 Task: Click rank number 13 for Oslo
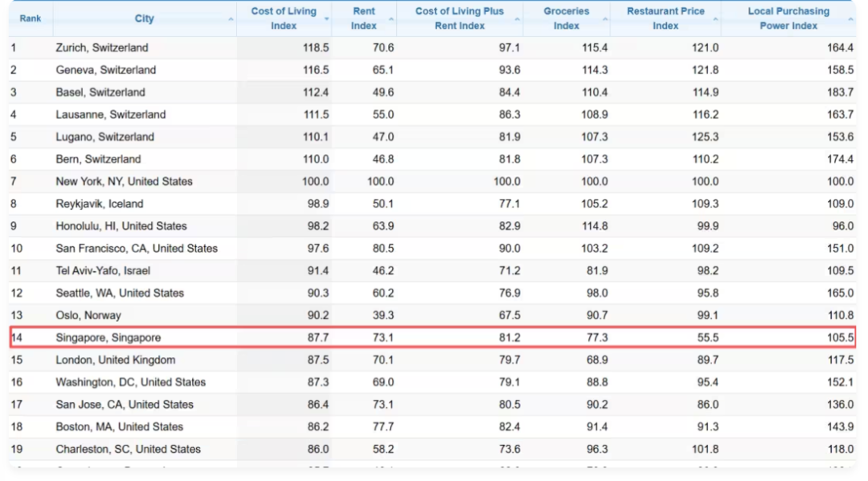(x=17, y=315)
